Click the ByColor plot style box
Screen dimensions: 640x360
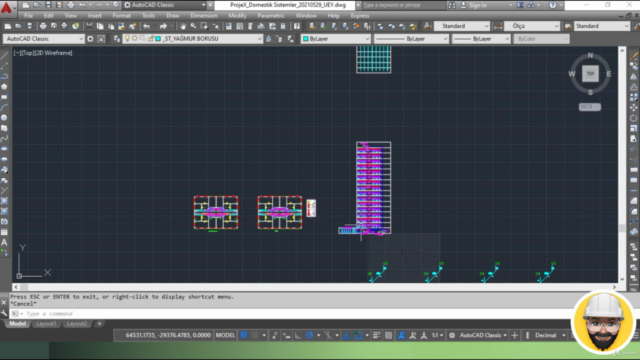pyautogui.click(x=541, y=39)
